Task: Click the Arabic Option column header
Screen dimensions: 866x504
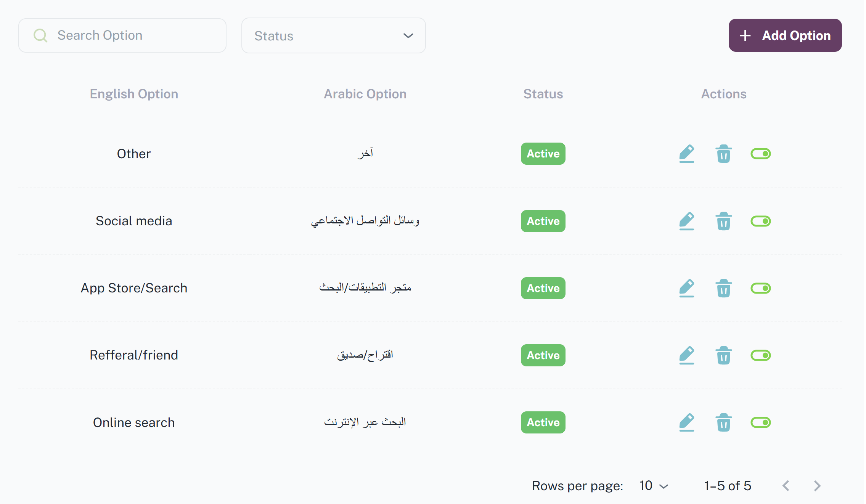Action: 365,94
